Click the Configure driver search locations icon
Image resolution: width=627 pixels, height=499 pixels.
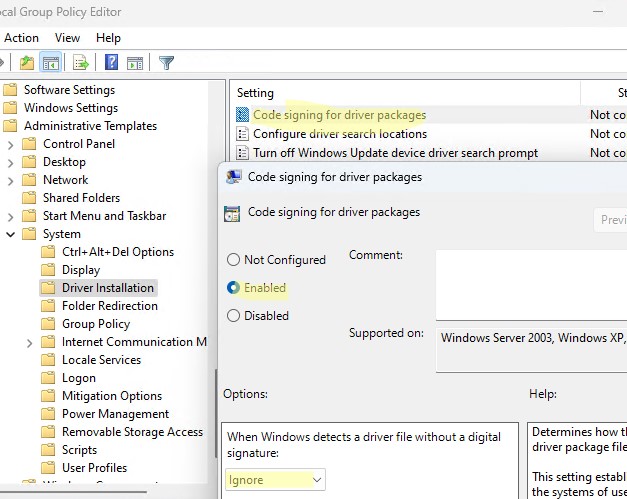click(242, 134)
